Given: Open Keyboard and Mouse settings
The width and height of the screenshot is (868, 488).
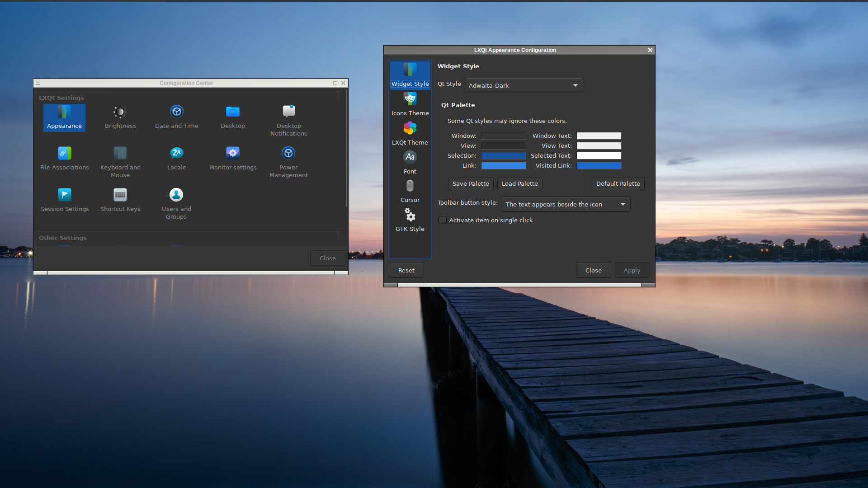Looking at the screenshot, I should click(x=120, y=162).
